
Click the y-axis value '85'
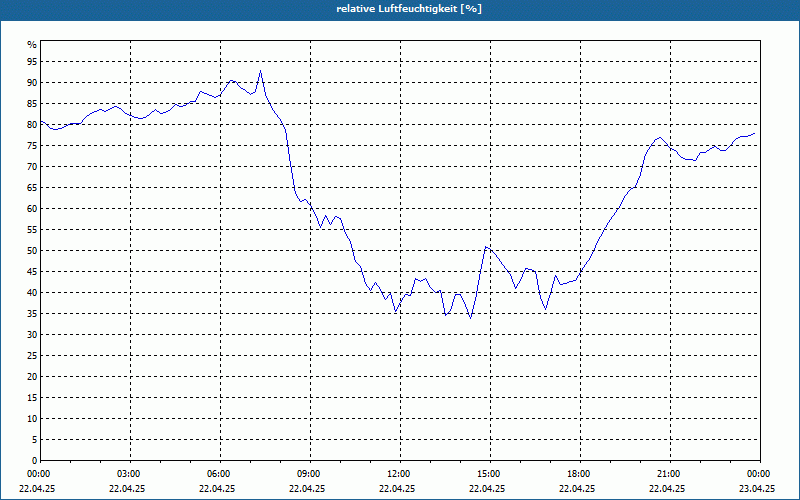point(32,104)
